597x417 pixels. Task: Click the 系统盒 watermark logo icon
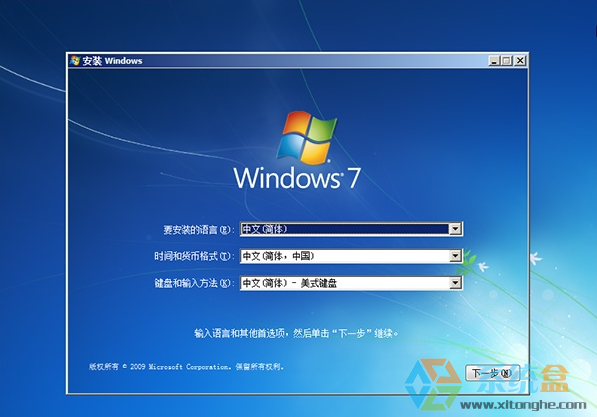433,383
